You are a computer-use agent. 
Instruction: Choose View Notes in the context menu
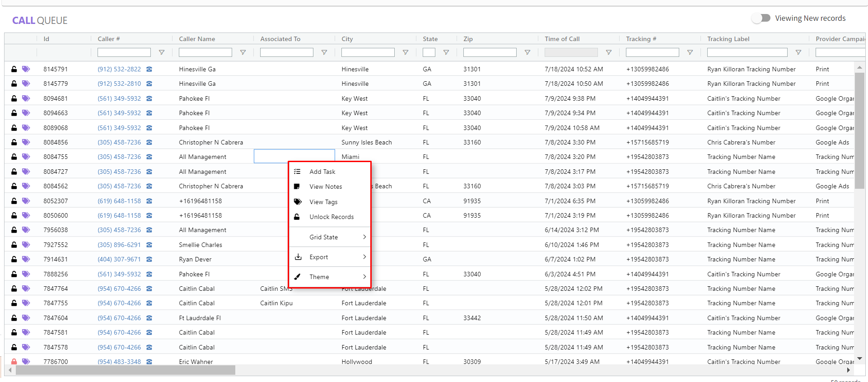326,186
